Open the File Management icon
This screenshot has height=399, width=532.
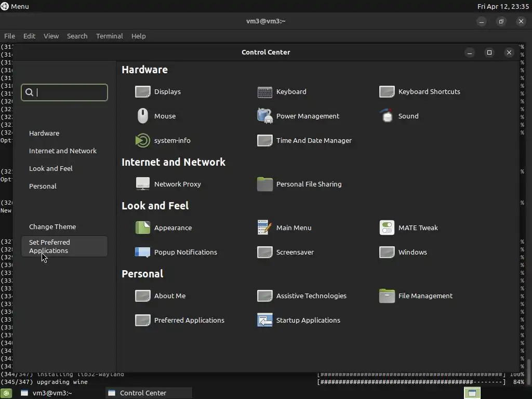387,296
